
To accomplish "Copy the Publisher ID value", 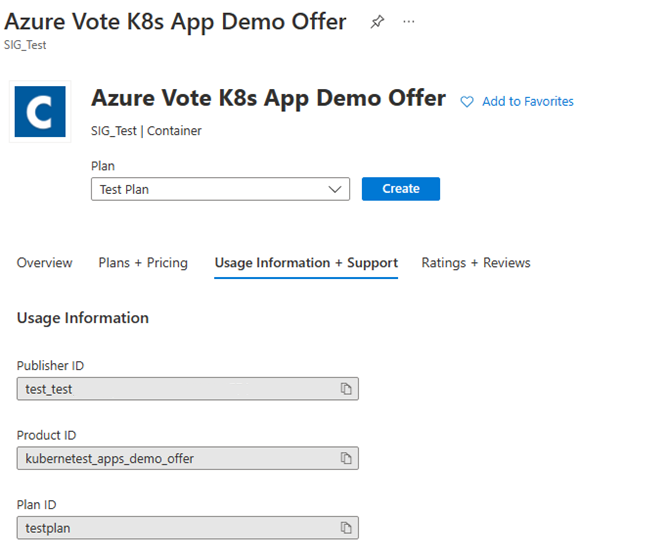I will click(346, 389).
